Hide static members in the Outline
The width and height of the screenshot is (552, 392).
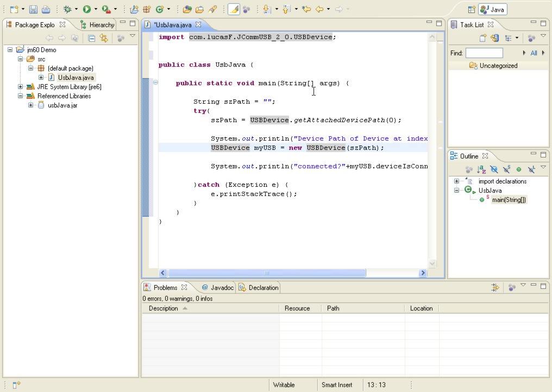click(506, 169)
